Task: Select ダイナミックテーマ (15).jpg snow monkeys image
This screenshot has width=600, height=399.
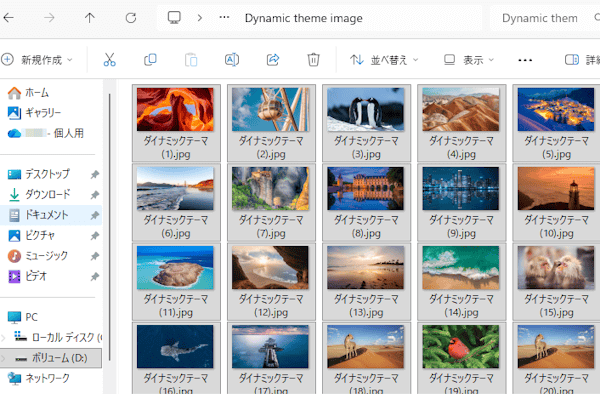Action: click(556, 282)
